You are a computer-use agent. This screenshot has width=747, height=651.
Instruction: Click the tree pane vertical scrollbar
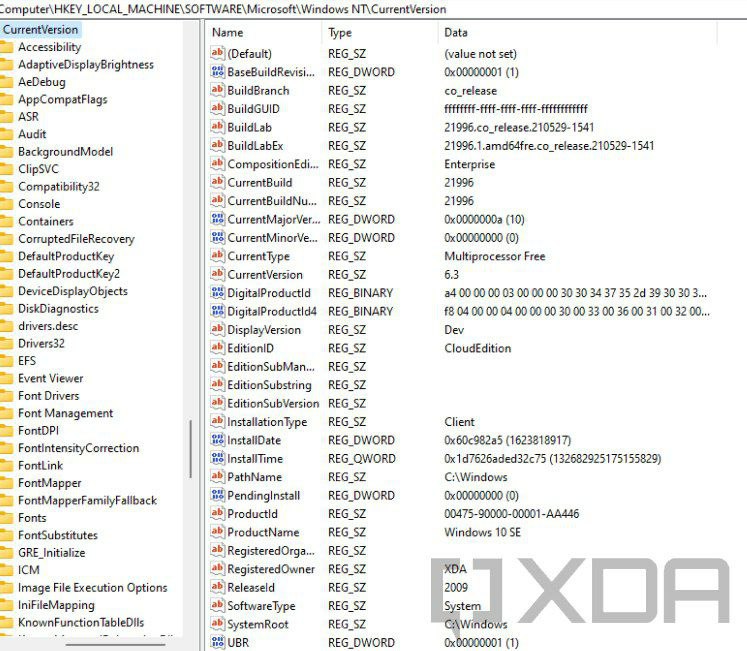(x=191, y=448)
